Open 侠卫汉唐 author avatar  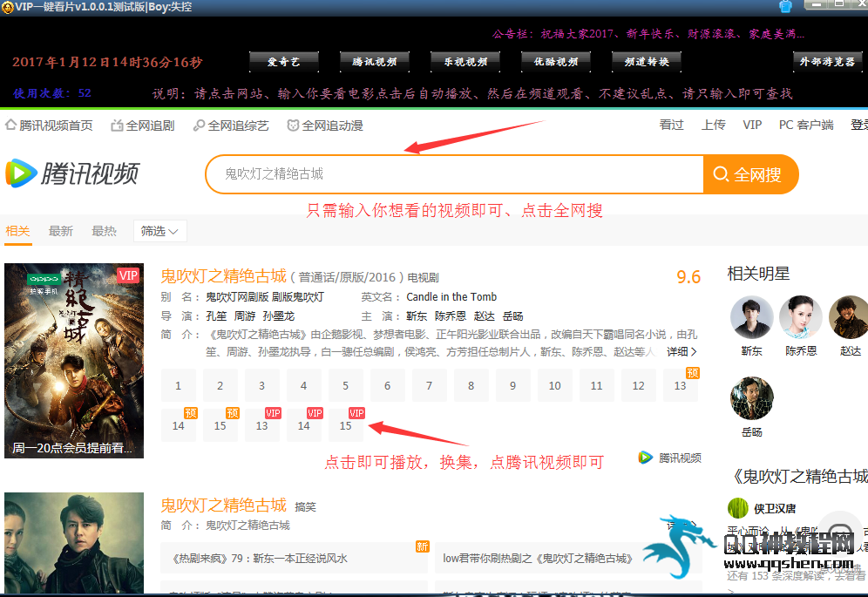coord(737,508)
